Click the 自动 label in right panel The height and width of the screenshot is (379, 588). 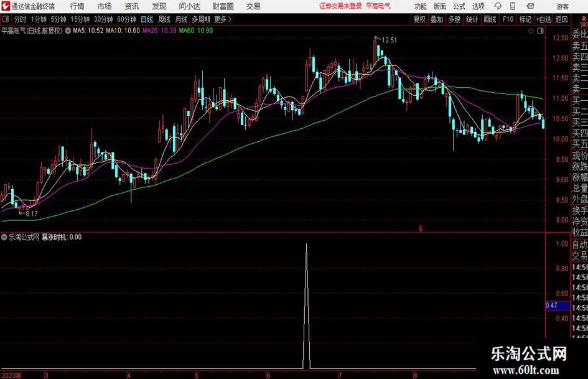(580, 245)
